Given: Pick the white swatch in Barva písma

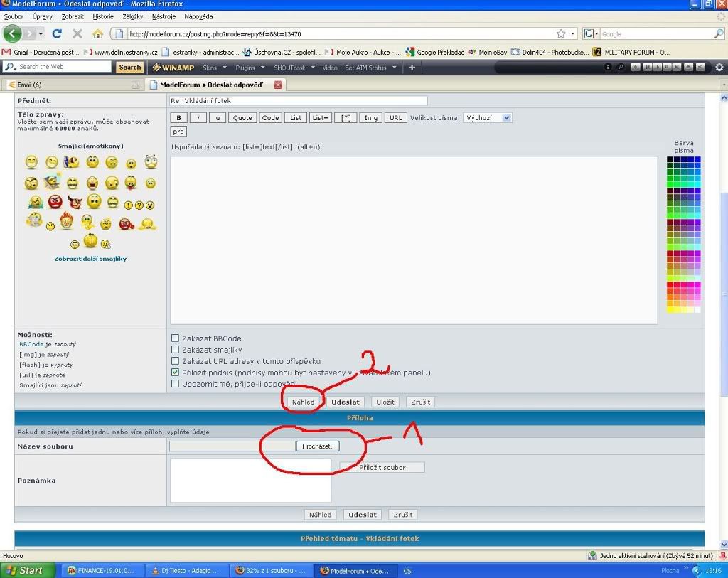Looking at the screenshot, I should [697, 310].
